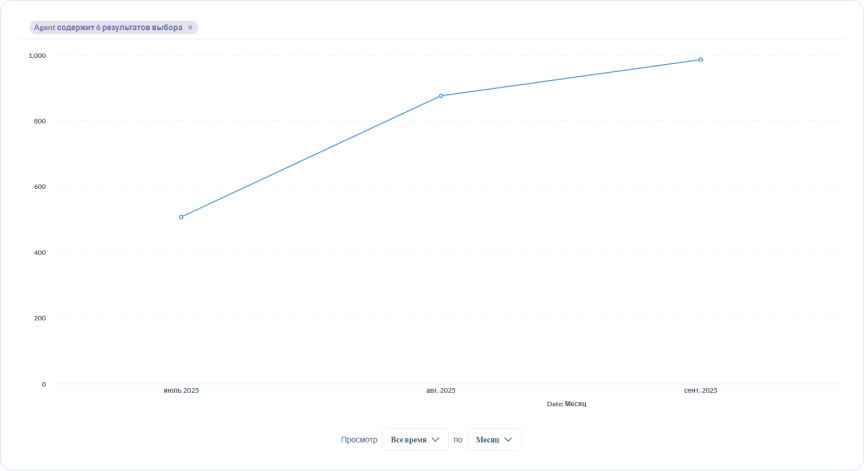Click the chevron beside "Месяц" selector
This screenshot has height=471, width=864.
coord(509,440)
